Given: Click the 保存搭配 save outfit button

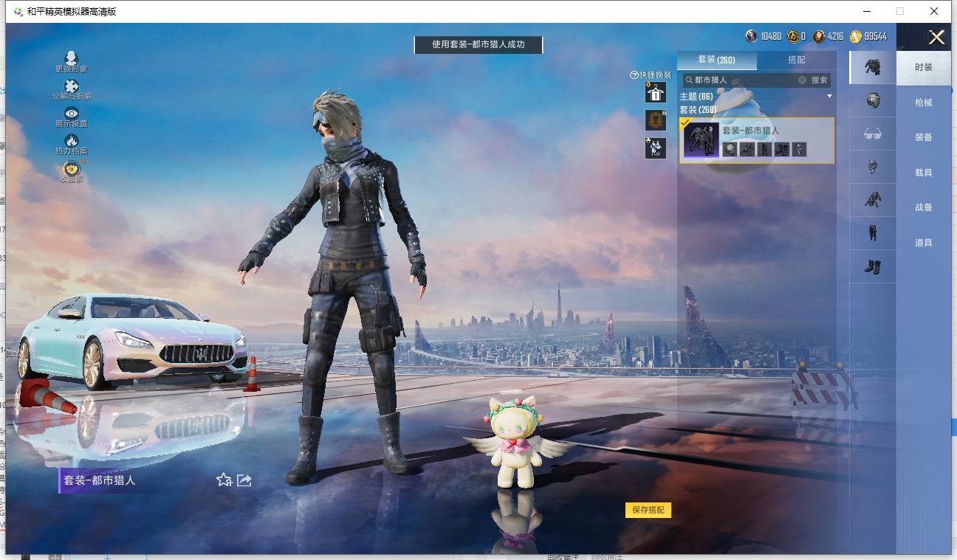Looking at the screenshot, I should [648, 510].
